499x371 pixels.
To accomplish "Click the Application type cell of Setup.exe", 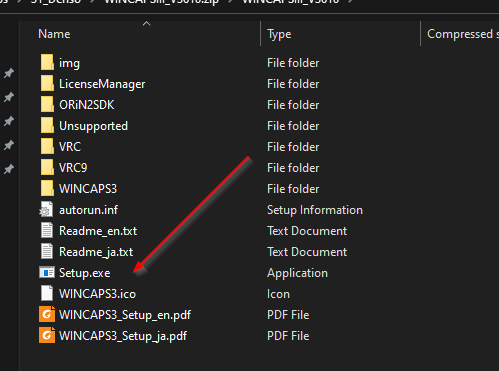I will (297, 273).
